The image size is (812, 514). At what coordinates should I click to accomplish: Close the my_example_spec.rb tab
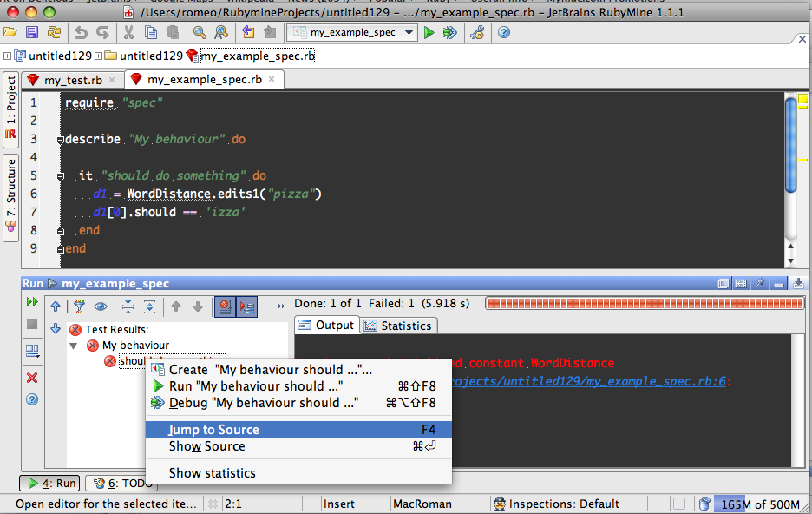point(272,79)
